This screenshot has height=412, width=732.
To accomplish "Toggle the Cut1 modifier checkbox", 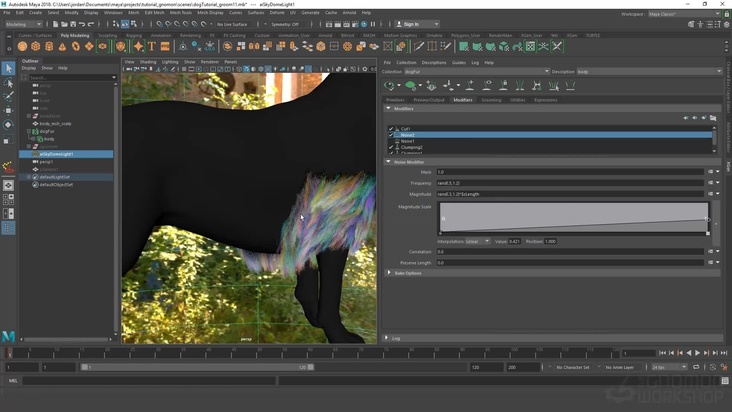I will click(x=392, y=129).
